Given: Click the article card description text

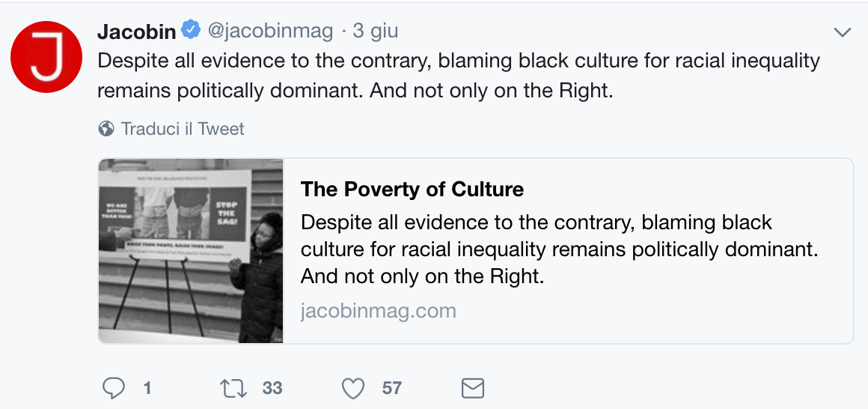Looking at the screenshot, I should tap(559, 249).
